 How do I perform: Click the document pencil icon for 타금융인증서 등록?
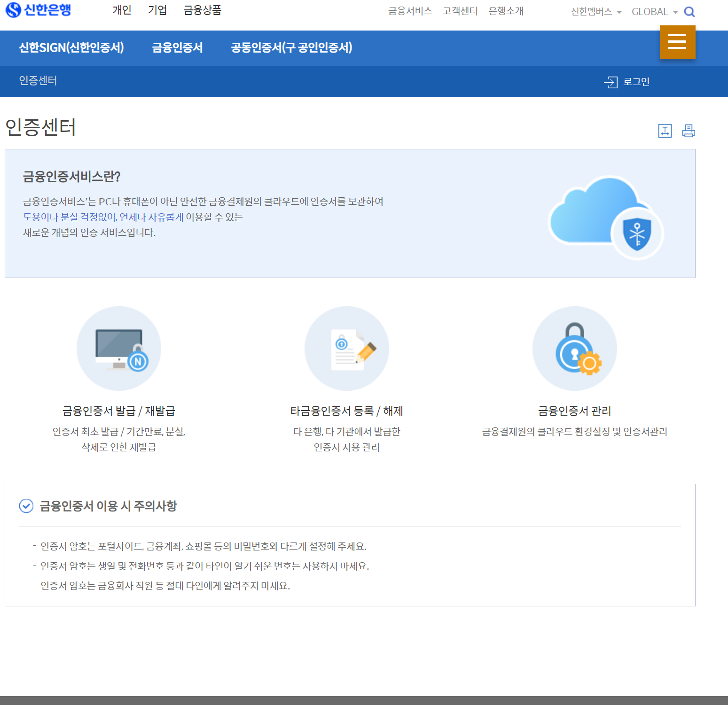(347, 349)
